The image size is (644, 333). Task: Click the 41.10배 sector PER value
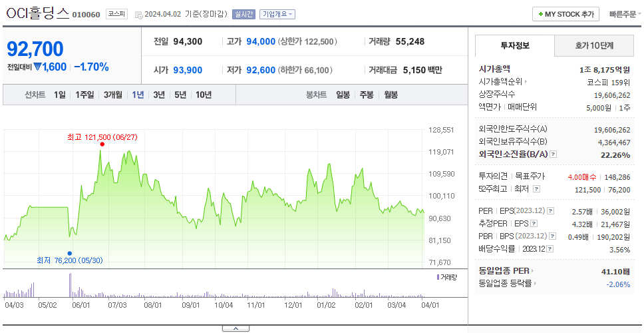click(615, 271)
